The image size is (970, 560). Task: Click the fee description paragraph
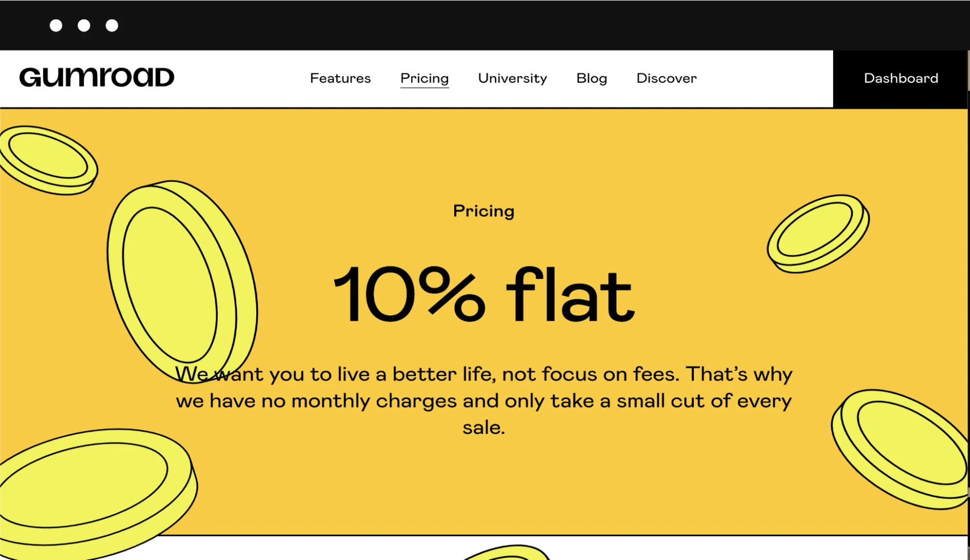coord(483,400)
